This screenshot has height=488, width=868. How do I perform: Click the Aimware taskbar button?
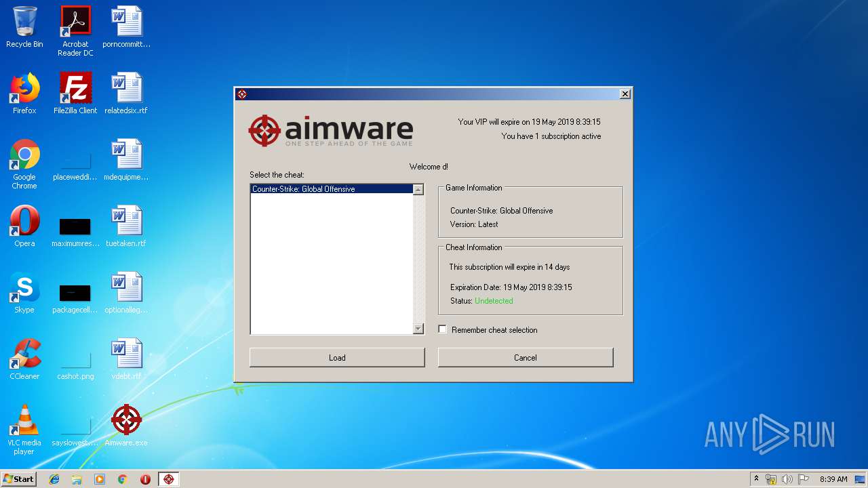(169, 479)
